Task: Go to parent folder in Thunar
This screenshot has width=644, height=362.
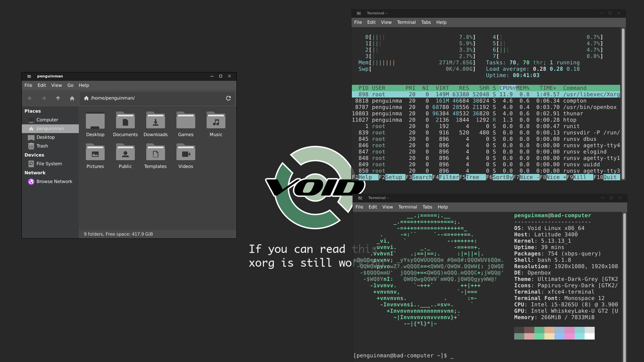Action: click(58, 98)
